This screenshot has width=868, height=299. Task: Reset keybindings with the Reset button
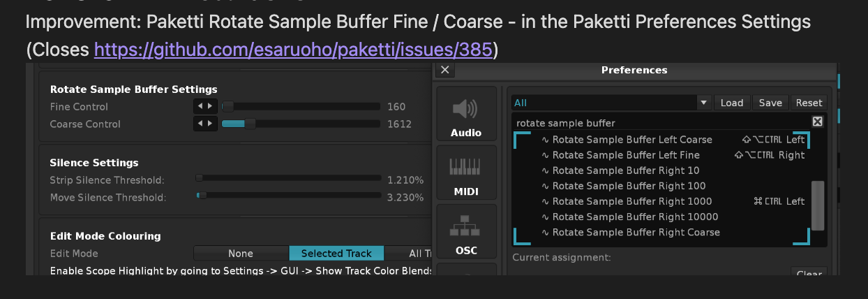pyautogui.click(x=809, y=103)
